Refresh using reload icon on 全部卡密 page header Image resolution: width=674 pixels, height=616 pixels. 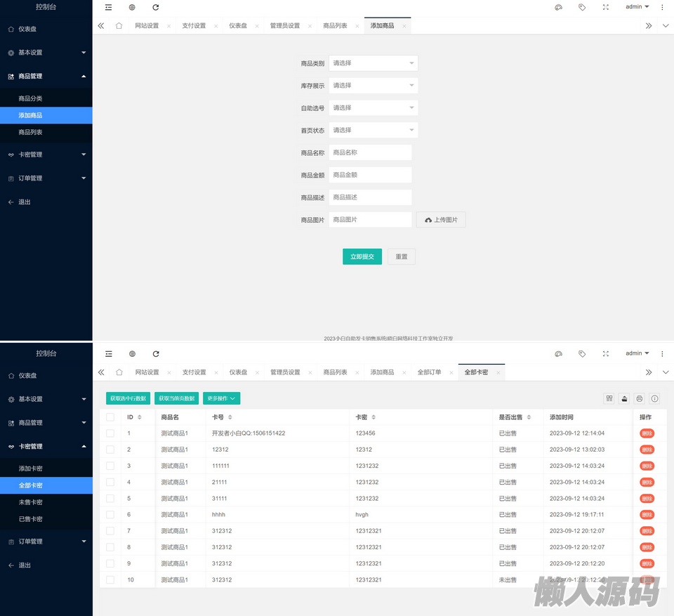[156, 353]
